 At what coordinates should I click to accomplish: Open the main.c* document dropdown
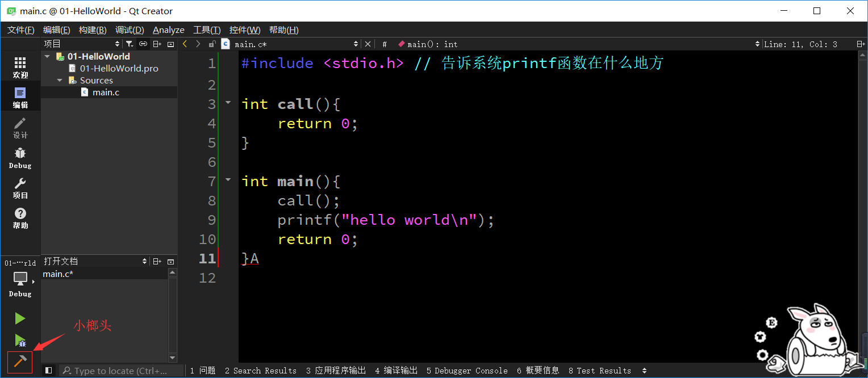(356, 44)
